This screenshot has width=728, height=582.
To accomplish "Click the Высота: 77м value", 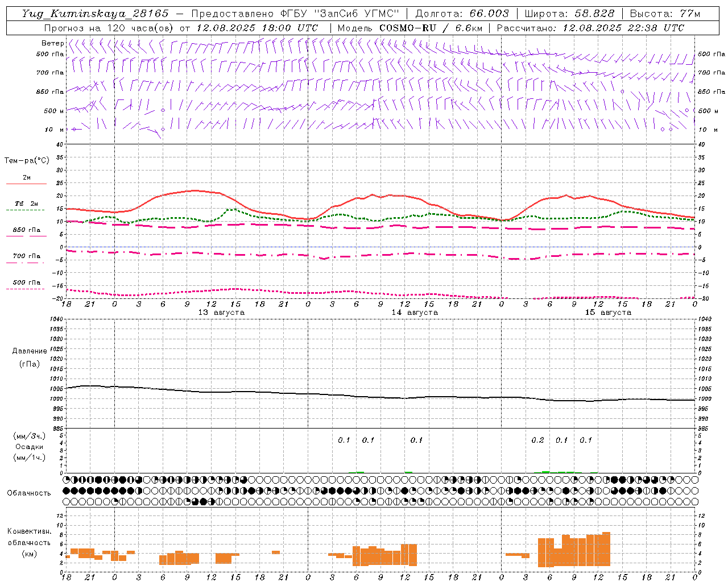I will pyautogui.click(x=665, y=14).
